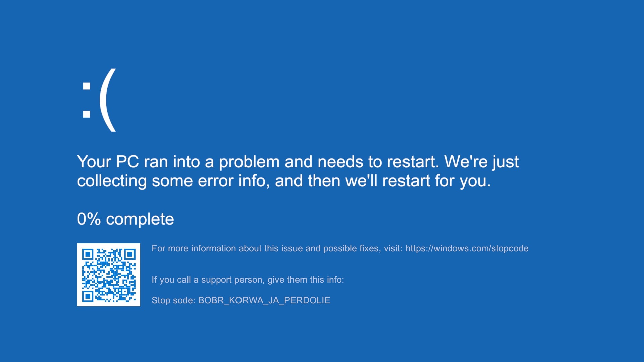The image size is (644, 362).
Task: Click the colon dots of the frown
Action: coord(87,100)
